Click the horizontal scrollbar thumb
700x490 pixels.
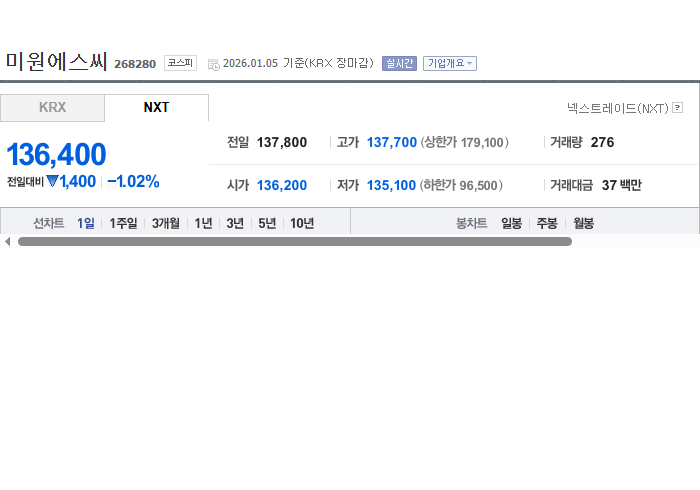tap(295, 241)
